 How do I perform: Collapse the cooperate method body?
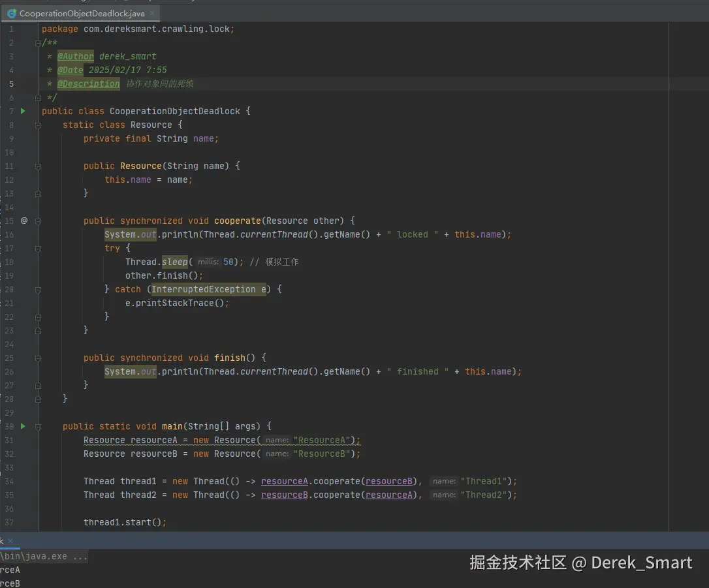[37, 221]
